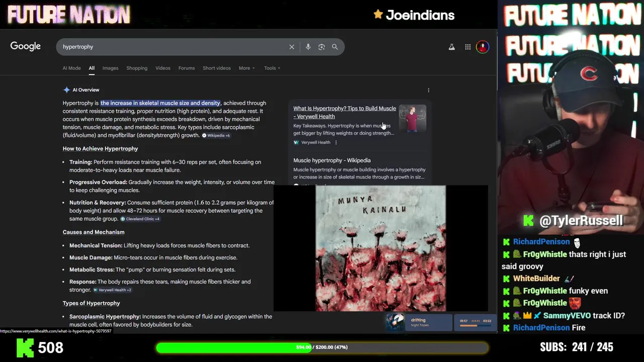Switch to Images tab

110,68
